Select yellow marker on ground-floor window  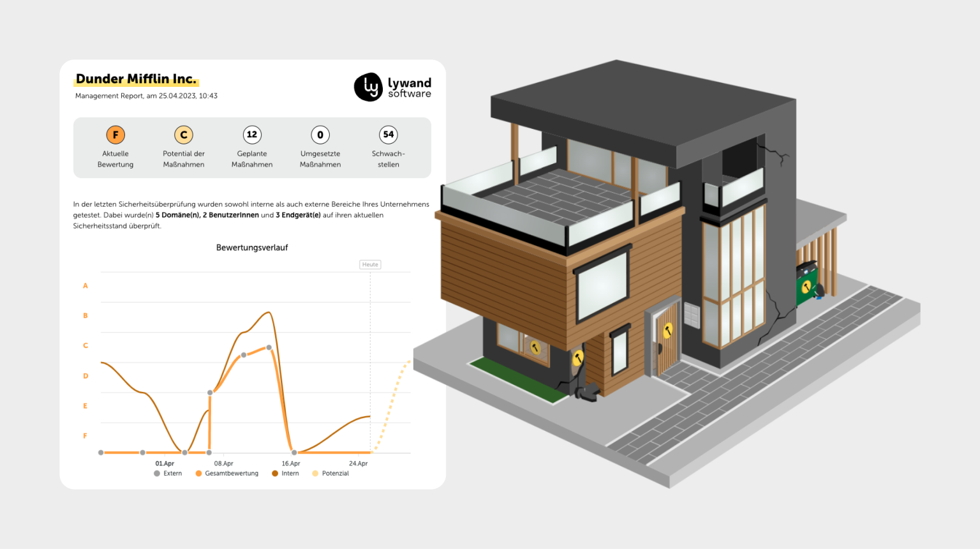pyautogui.click(x=535, y=348)
